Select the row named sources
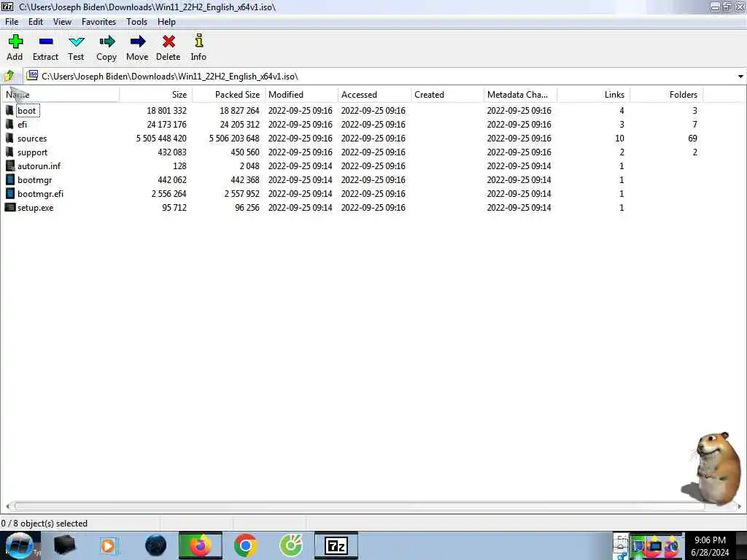Viewport: 747px width, 560px height. (x=354, y=138)
